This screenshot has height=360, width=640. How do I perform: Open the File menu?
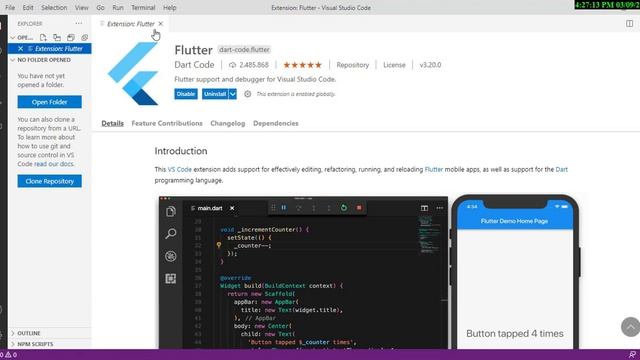pos(10,7)
